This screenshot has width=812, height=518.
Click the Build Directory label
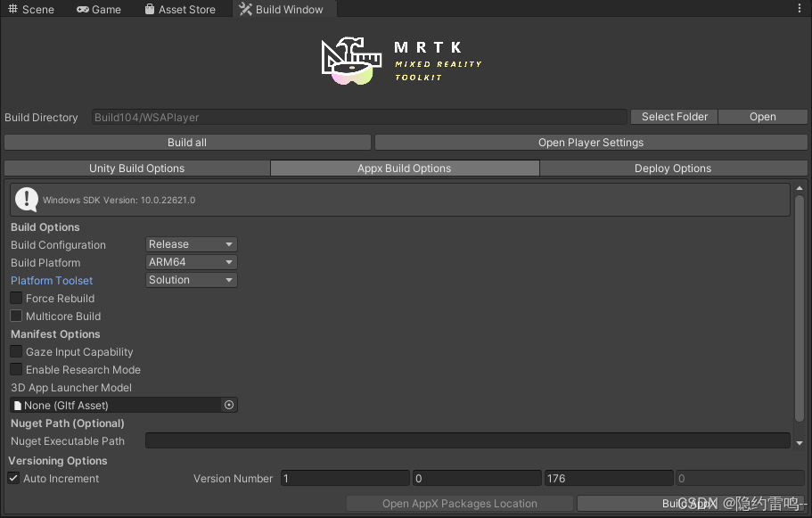tap(41, 118)
